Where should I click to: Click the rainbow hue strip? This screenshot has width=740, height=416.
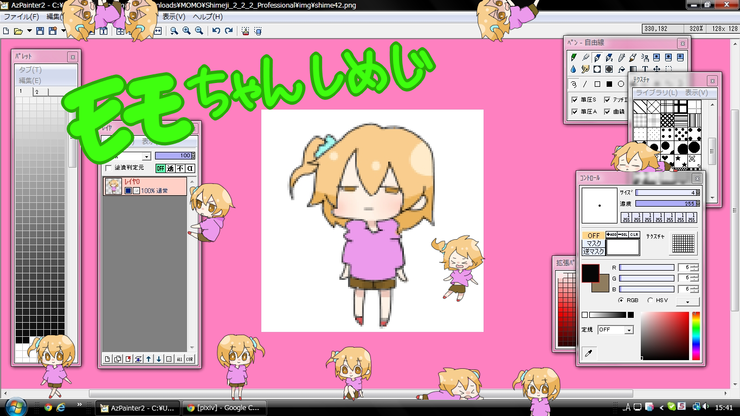pyautogui.click(x=696, y=336)
